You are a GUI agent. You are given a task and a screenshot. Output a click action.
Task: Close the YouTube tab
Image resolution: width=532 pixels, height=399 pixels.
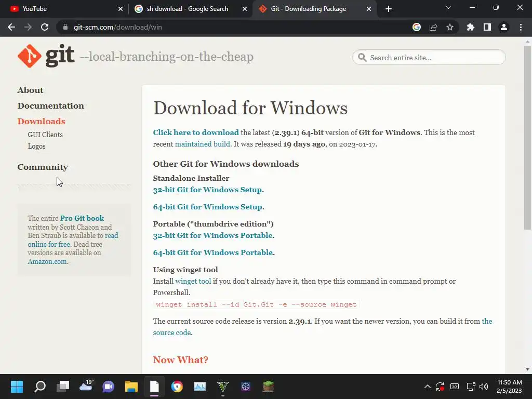(121, 9)
